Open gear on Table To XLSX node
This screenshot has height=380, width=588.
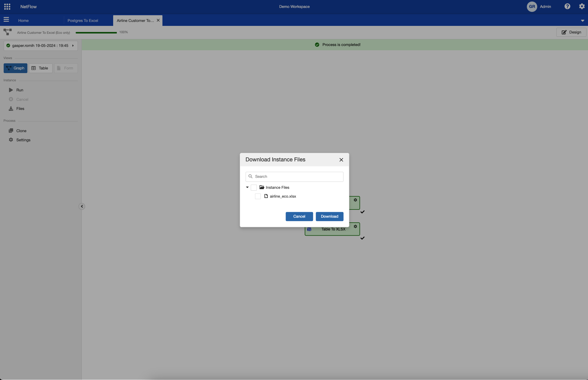[355, 227]
